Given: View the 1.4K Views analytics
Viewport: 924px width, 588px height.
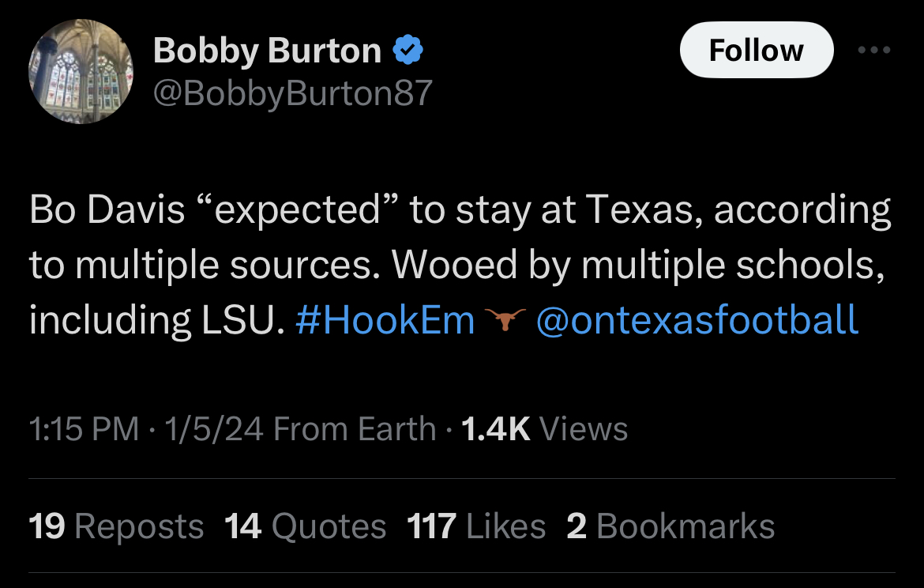Looking at the screenshot, I should click(544, 429).
